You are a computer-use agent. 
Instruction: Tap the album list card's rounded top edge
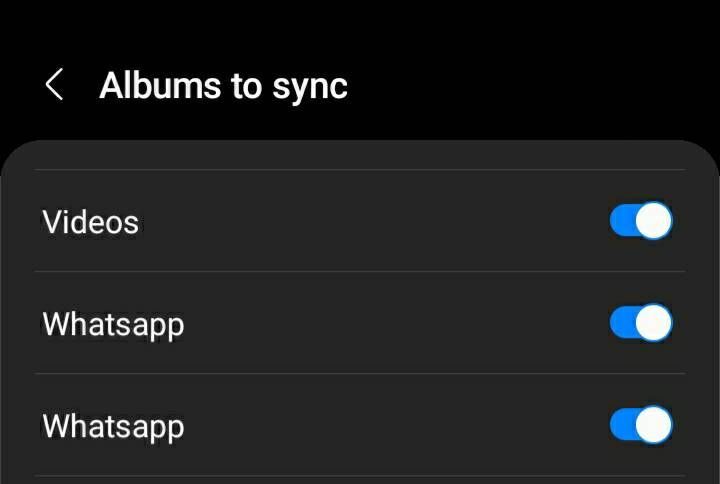click(360, 145)
